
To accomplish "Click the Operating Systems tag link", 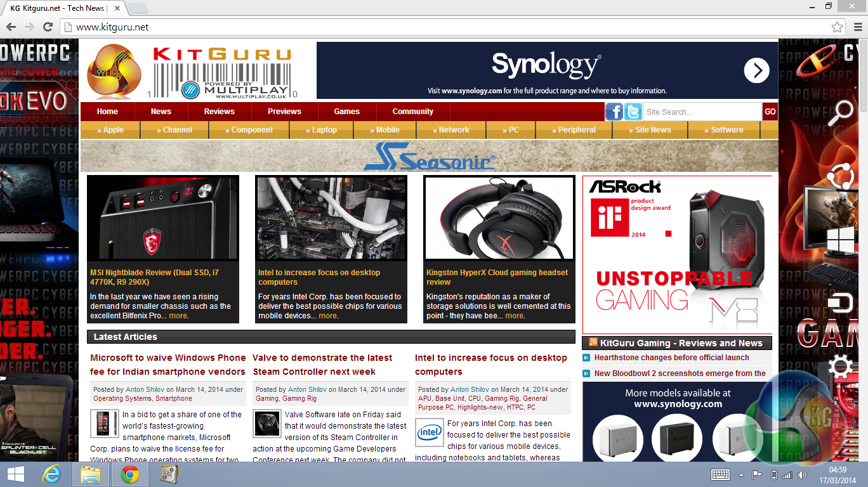I will tap(122, 399).
